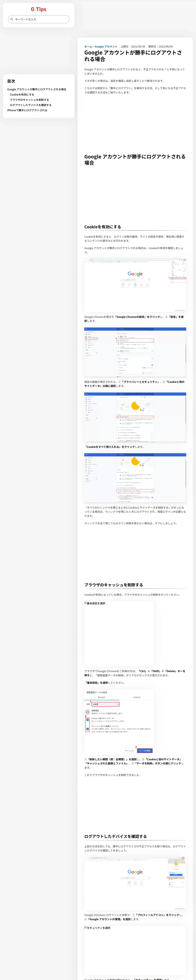Screen dimensions: 196x980
Task: Select 基本設定 tab in the dialog screenshot
Action: click(102, 697)
